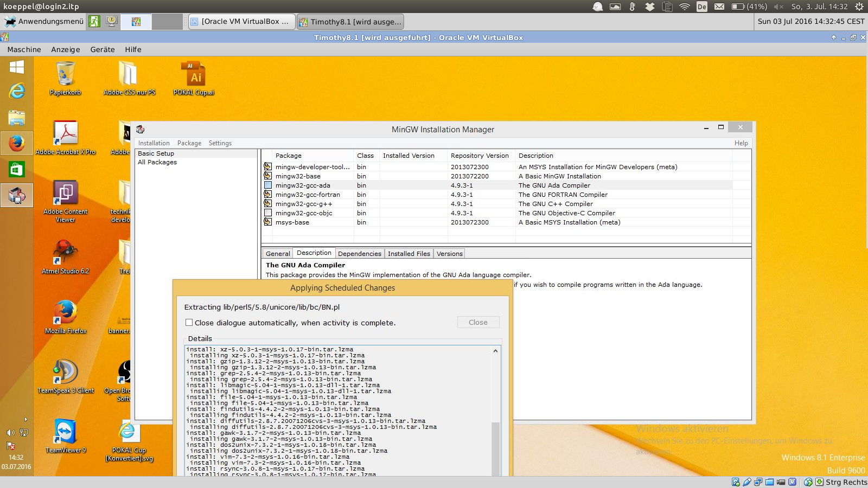868x488 pixels.
Task: Launch Internet Explorer from Windows taskbar
Action: [x=17, y=91]
